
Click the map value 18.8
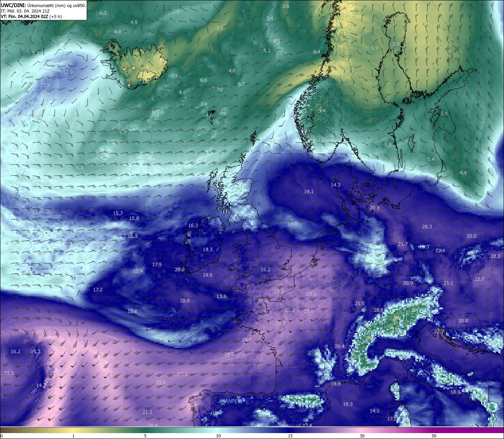378,310
